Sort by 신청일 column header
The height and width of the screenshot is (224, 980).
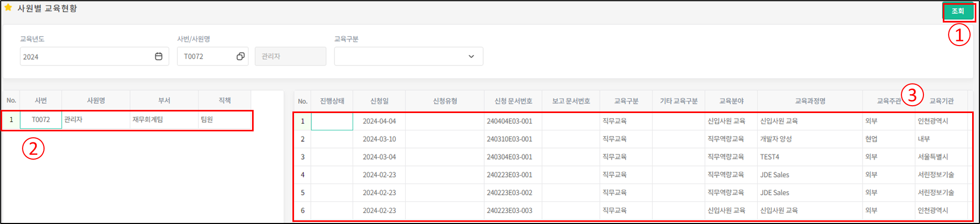[x=379, y=101]
